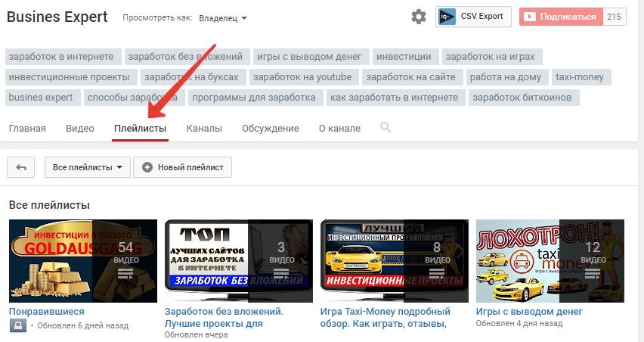Click tag заработок без вложений
This screenshot has width=644, height=342.
point(187,57)
